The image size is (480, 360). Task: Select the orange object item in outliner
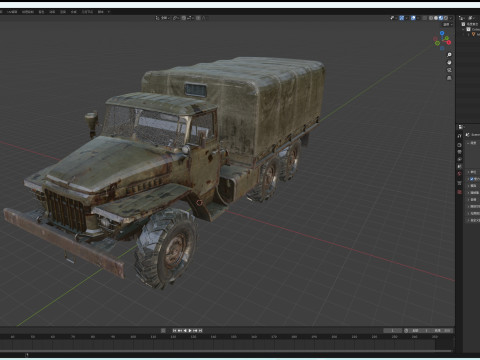point(474,34)
